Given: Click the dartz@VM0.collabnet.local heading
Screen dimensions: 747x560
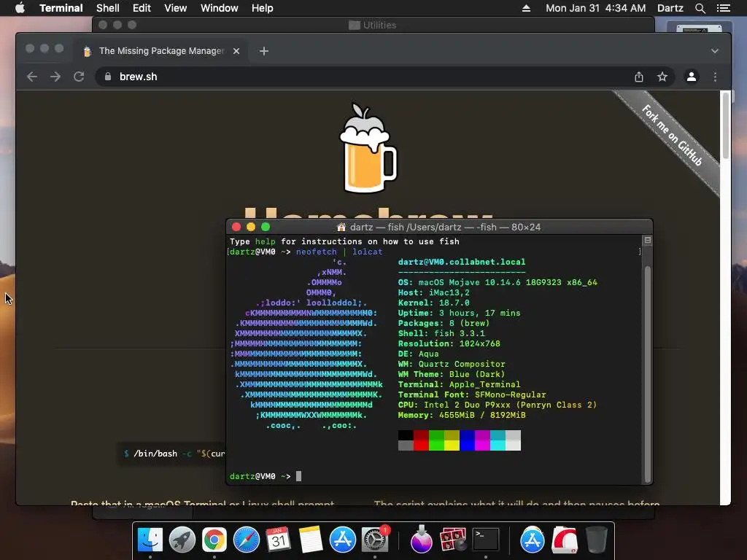Looking at the screenshot, I should (462, 262).
